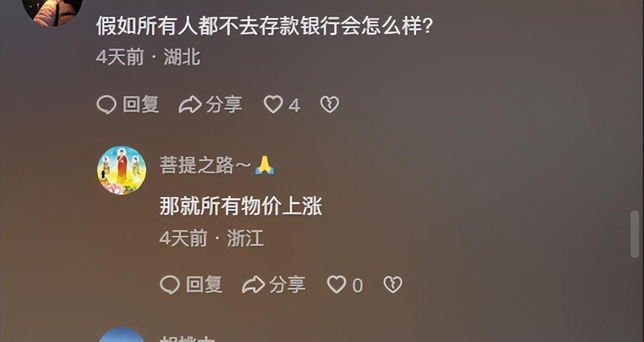Select the comment text about bank deposits
The width and height of the screenshot is (644, 342).
[x=265, y=26]
